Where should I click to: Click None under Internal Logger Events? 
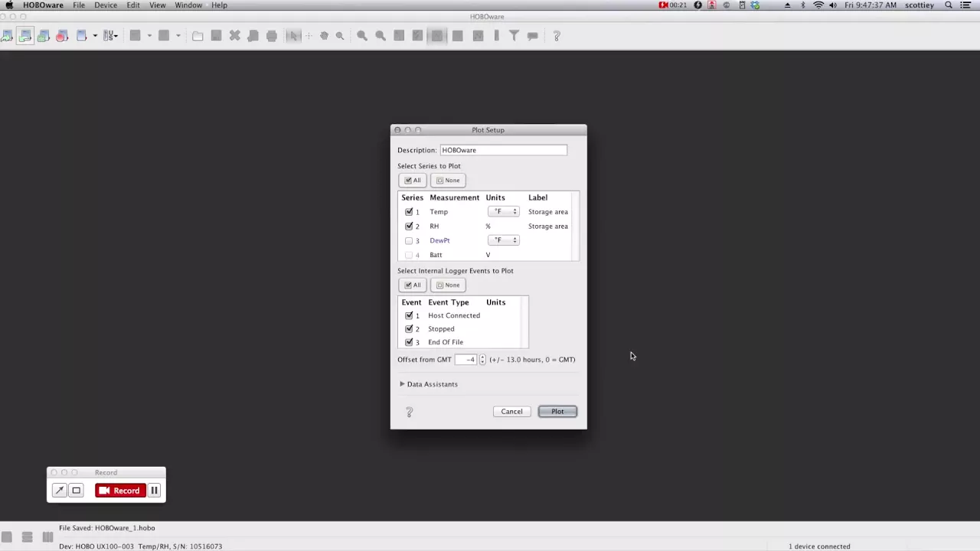click(x=448, y=285)
